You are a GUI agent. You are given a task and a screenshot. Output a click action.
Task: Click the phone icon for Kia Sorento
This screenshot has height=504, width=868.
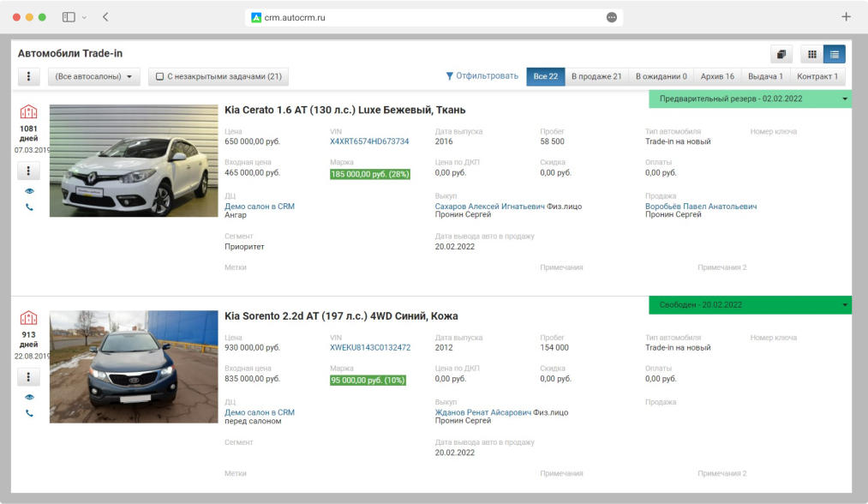(x=29, y=413)
